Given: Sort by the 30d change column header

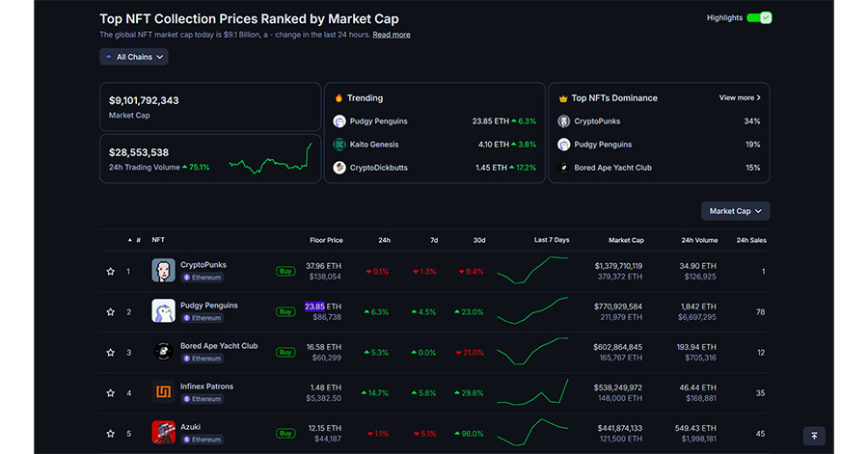Looking at the screenshot, I should tap(479, 240).
